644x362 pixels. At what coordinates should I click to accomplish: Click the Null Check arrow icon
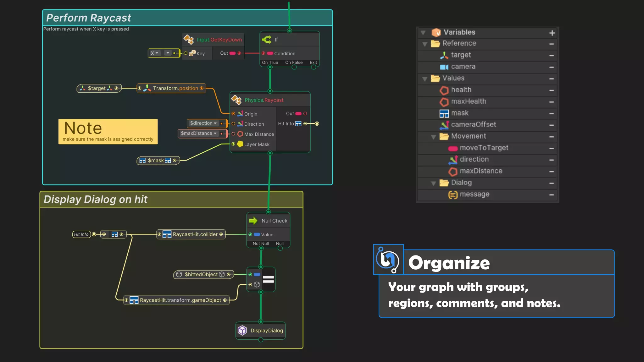(x=253, y=221)
